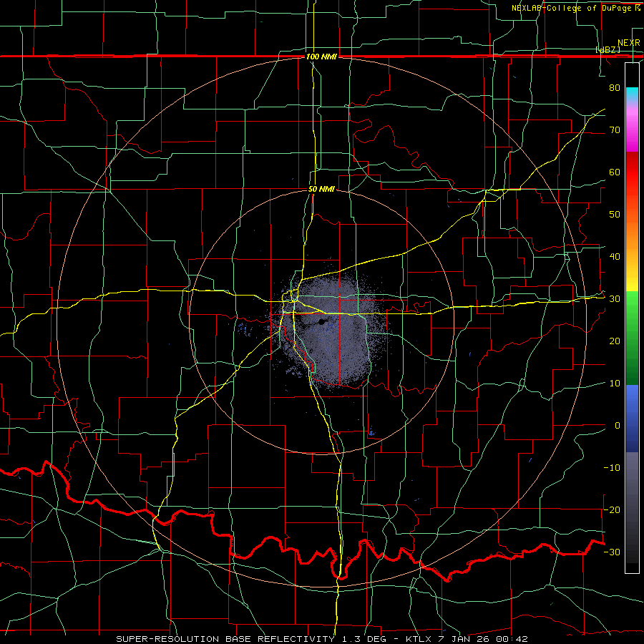
Task: Click the -30 value on dBZ scale
Action: click(x=612, y=552)
